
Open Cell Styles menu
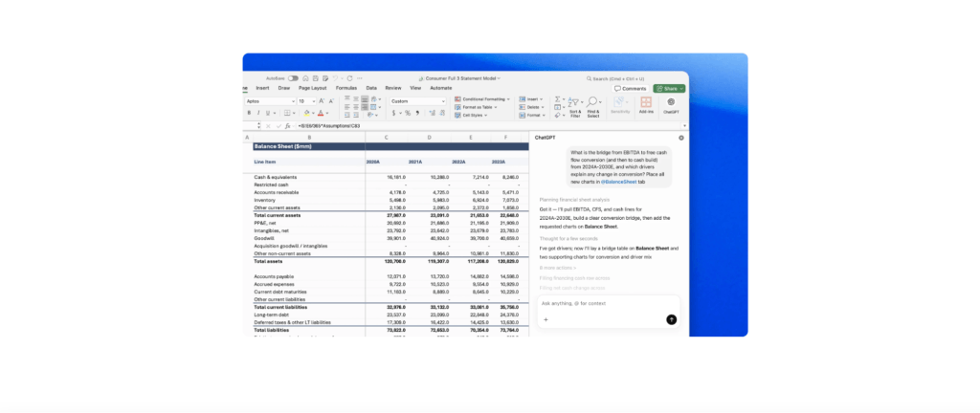[x=471, y=116]
